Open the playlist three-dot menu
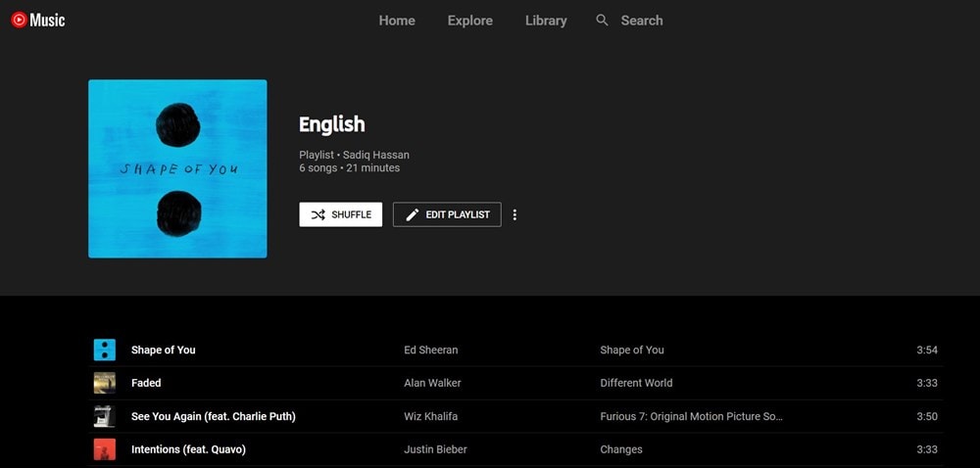Viewport: 980px width, 468px height. [514, 214]
